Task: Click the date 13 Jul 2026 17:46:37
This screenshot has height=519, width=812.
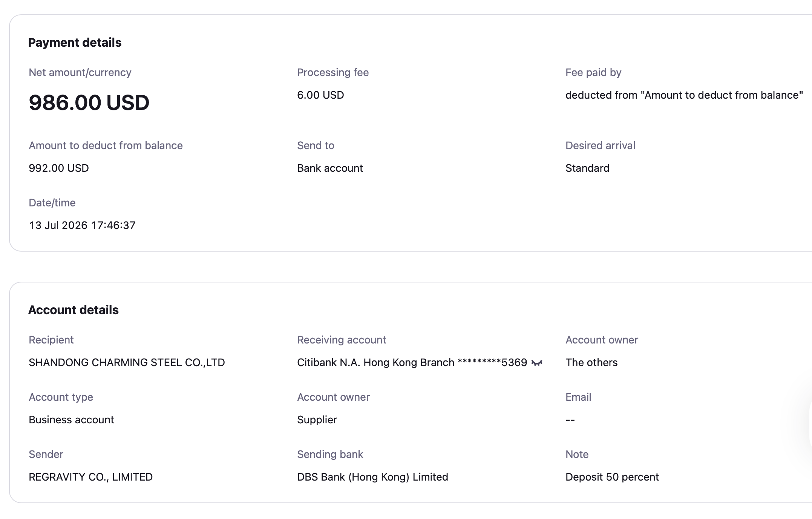Action: pyautogui.click(x=82, y=225)
